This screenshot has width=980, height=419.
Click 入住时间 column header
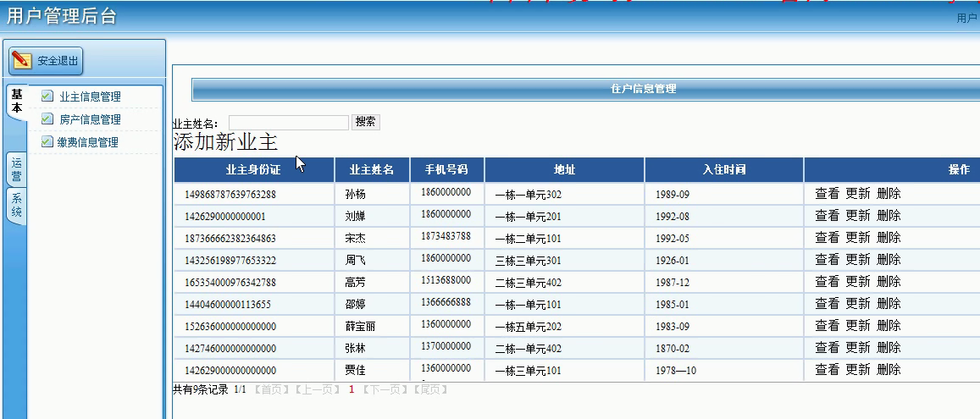723,170
